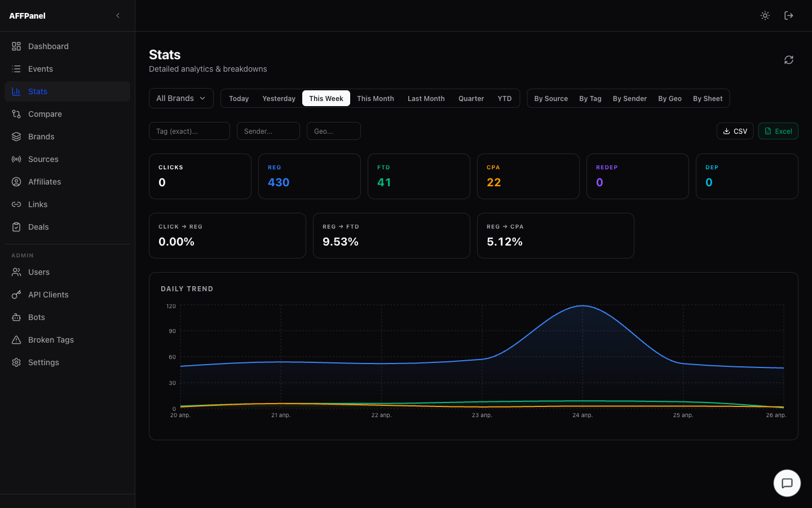The image size is (812, 508).
Task: Toggle light mode with the sun icon
Action: [765, 15]
